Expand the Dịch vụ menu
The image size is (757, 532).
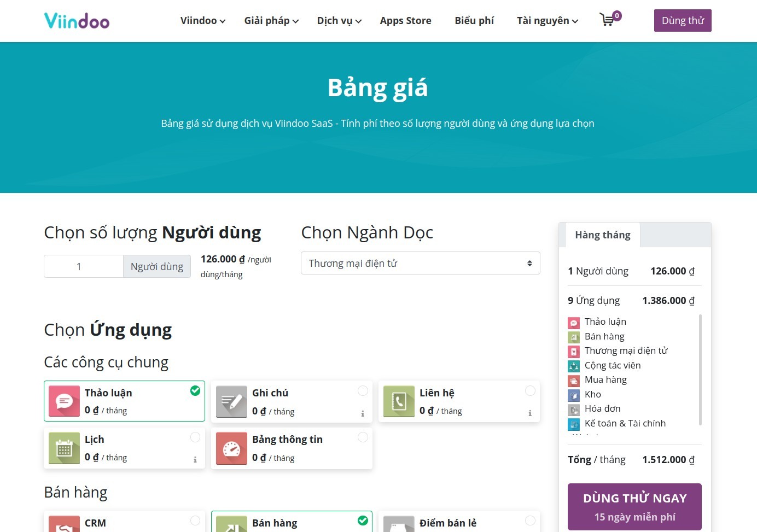point(339,21)
